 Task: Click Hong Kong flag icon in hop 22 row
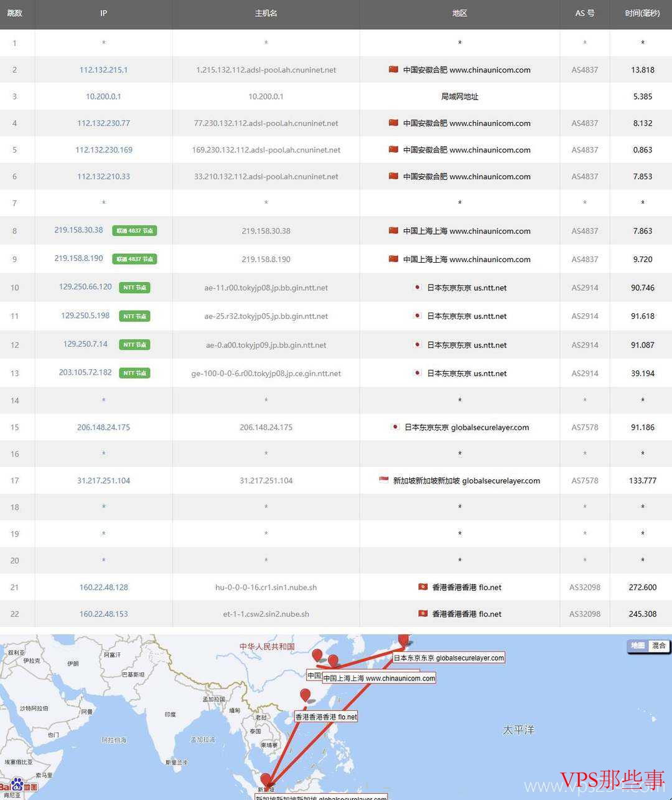pos(423,614)
